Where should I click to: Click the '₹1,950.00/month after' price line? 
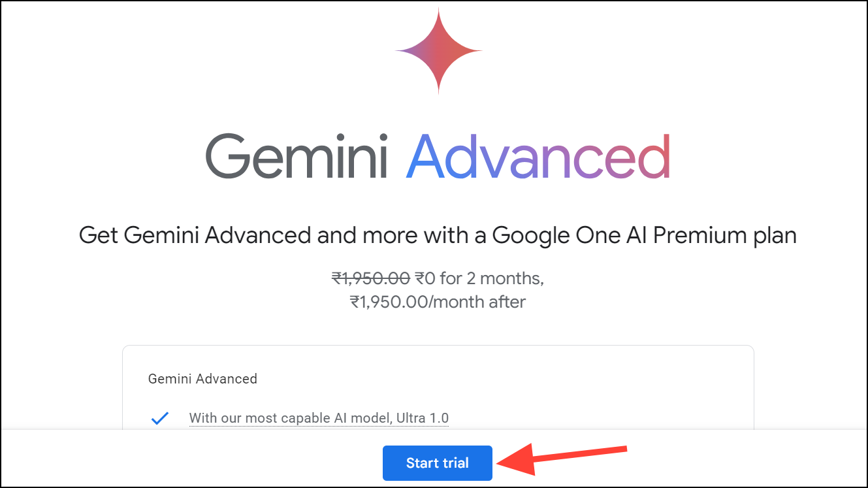point(438,302)
